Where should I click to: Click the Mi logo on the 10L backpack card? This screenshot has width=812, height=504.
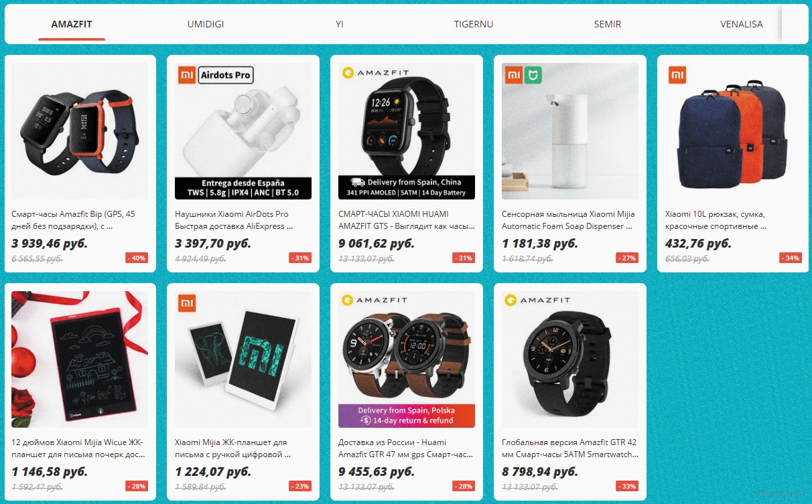[677, 75]
